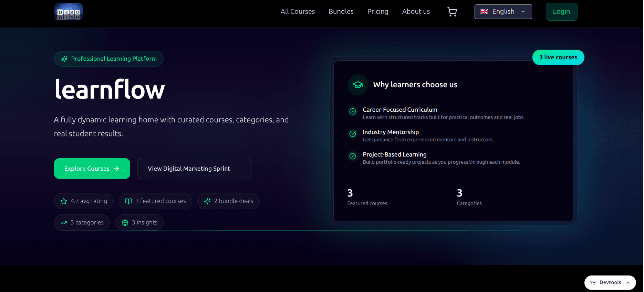The image size is (644, 292).
Task: Click sparkle icon in bundle deals chip
Action: (x=207, y=201)
